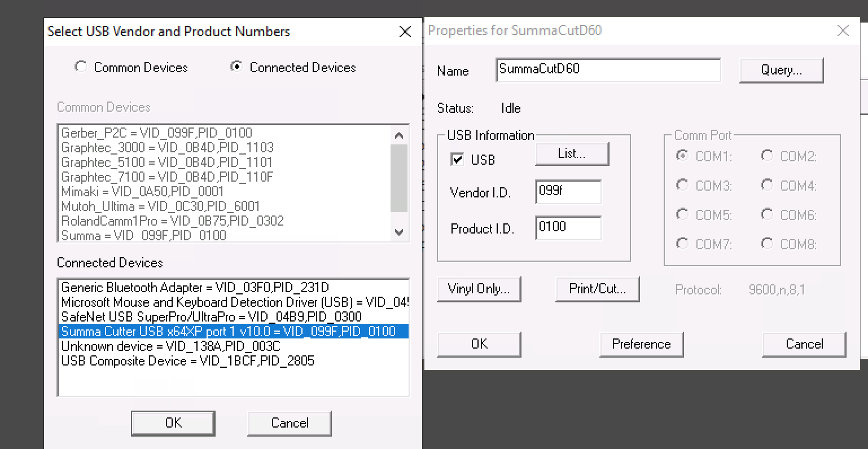This screenshot has width=868, height=449.
Task: Click the Vinyl Only... button
Action: click(479, 289)
